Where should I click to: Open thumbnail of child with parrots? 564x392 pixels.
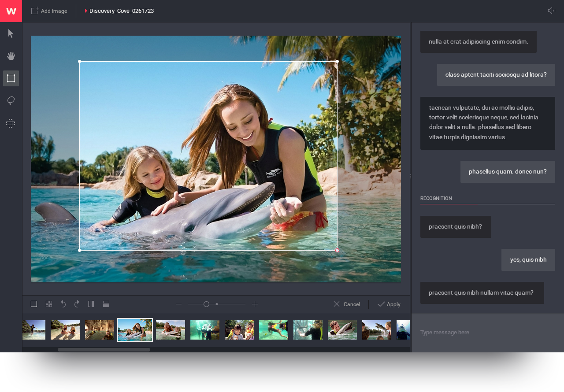pyautogui.click(x=239, y=330)
